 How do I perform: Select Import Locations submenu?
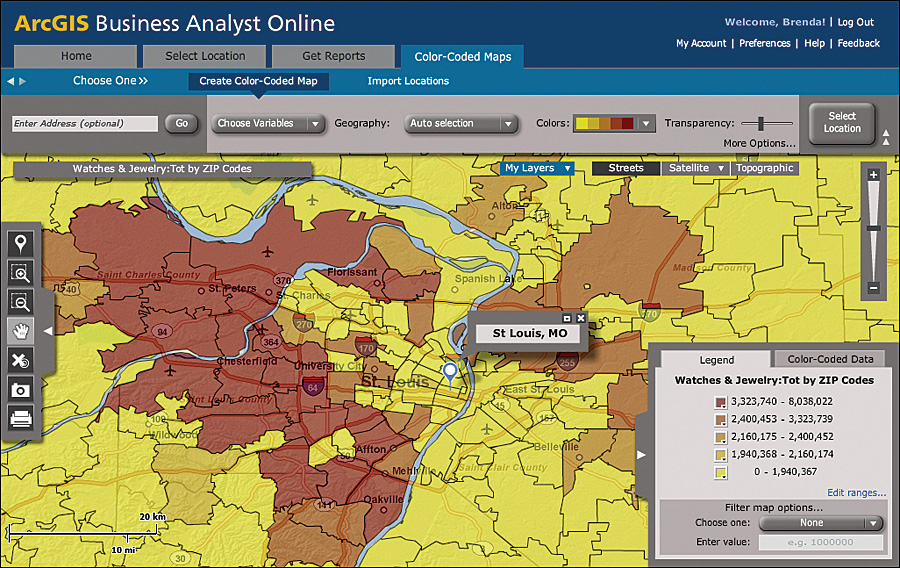pyautogui.click(x=408, y=81)
